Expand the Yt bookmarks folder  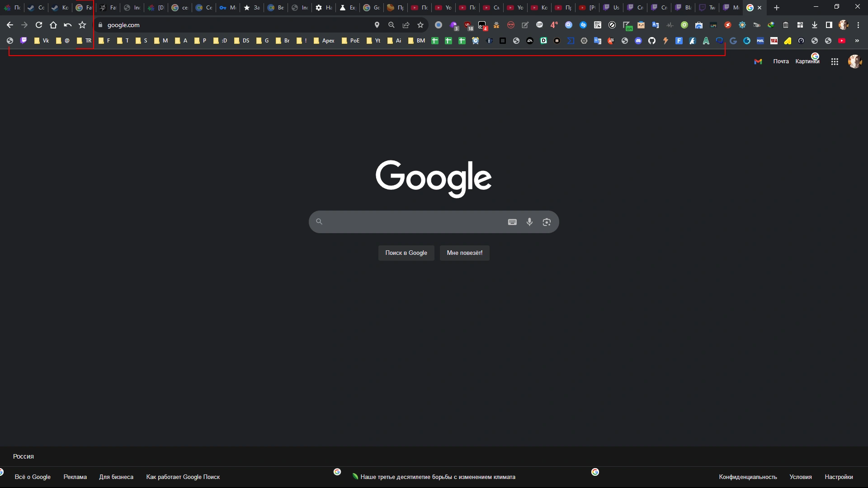(373, 41)
